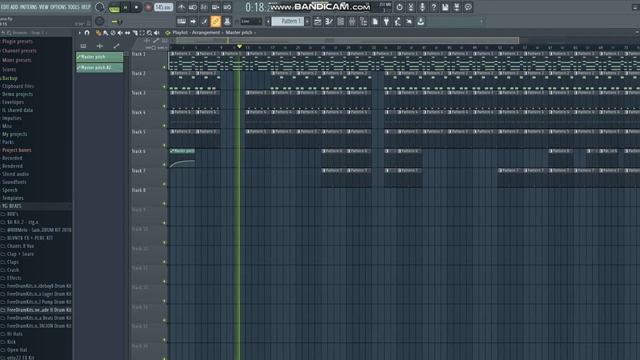Click the multilink controllers icon
This screenshot has width=640, height=360.
(227, 21)
